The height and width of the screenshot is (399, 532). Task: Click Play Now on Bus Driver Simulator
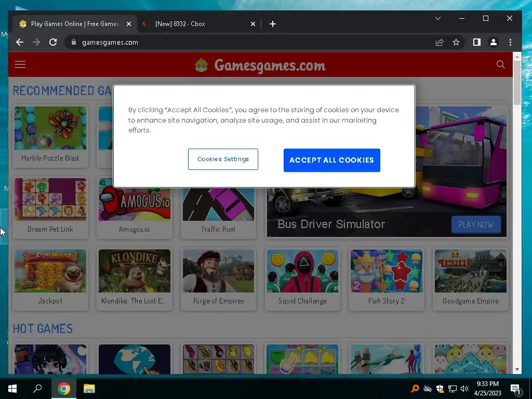point(476,224)
